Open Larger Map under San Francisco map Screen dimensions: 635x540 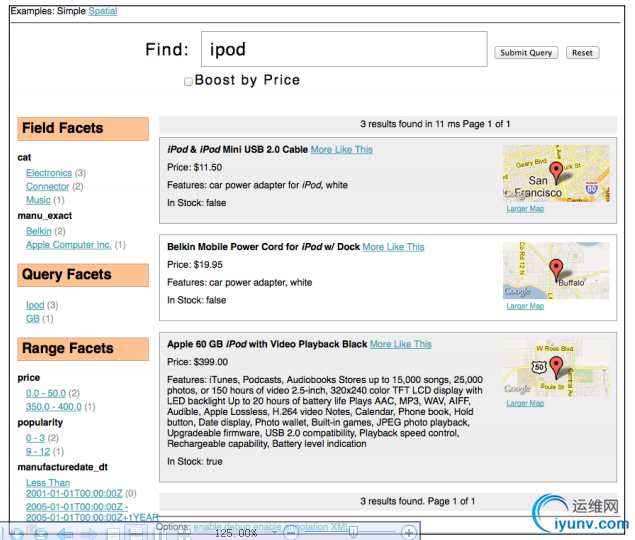525,208
